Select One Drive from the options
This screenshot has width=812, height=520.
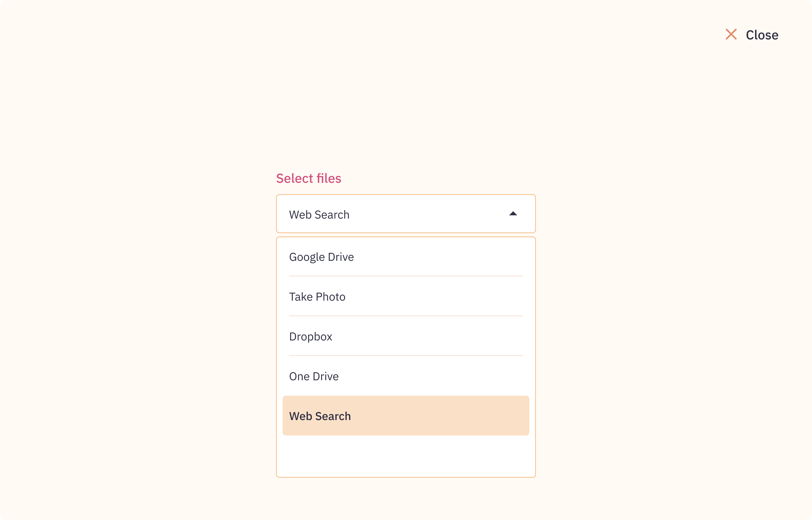314,377
